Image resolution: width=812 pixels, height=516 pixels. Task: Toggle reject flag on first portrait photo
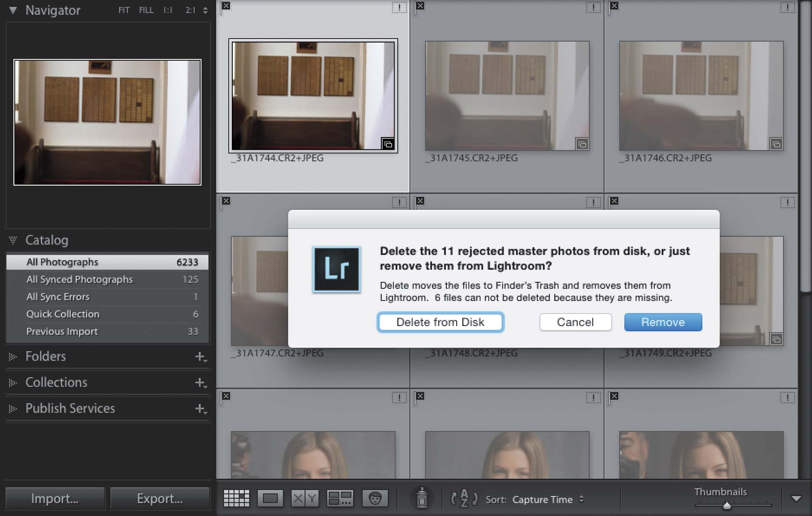[225, 397]
